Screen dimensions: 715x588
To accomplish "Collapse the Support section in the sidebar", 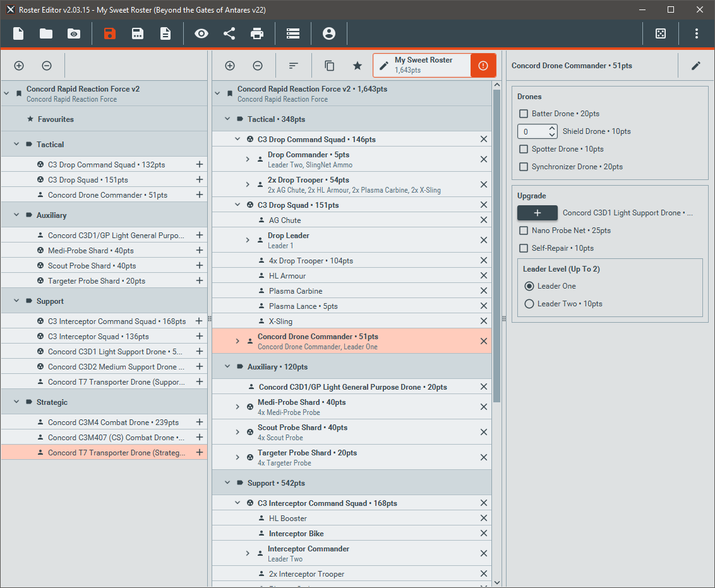I will pos(15,301).
